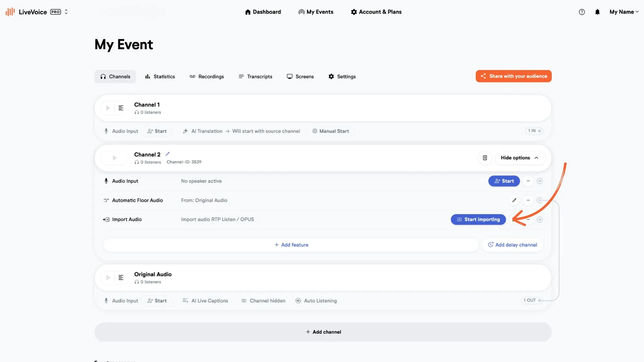Start speaking on Channel 2 Audio Input
This screenshot has height=362, width=644.
tap(504, 181)
